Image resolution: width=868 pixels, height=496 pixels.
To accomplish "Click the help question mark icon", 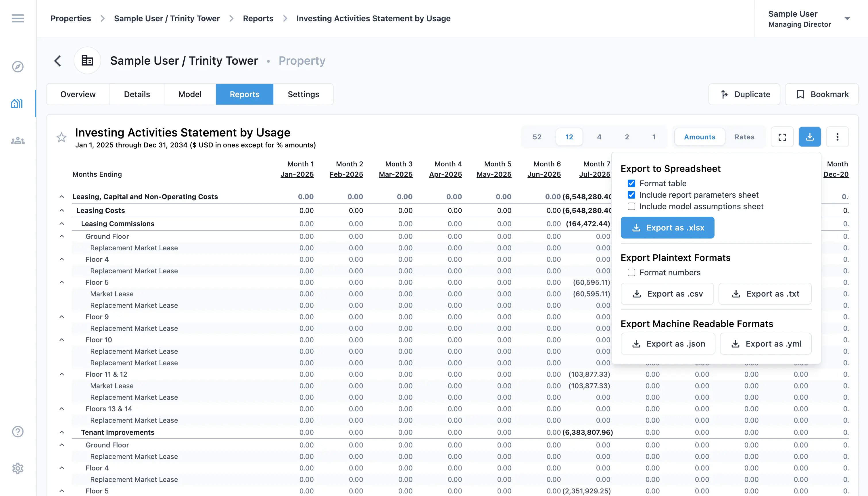I will [x=18, y=432].
